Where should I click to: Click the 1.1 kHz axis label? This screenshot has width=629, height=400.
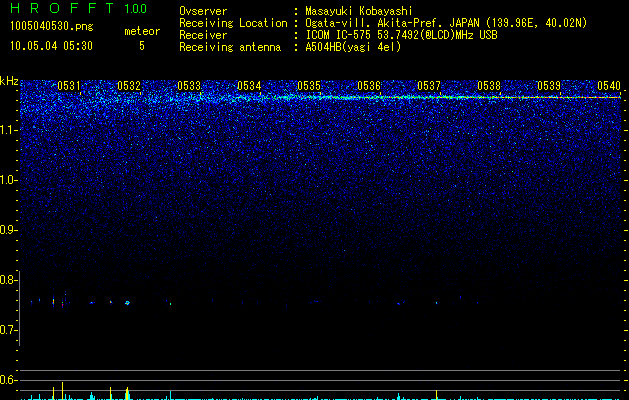pyautogui.click(x=8, y=130)
